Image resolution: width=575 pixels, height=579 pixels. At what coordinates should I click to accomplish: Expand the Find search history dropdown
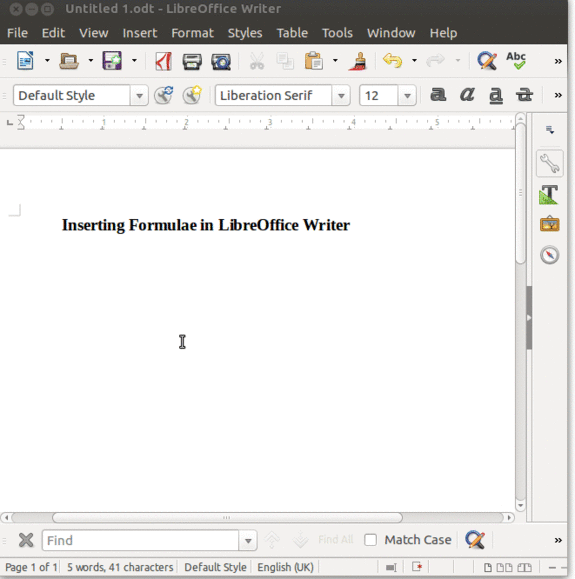pyautogui.click(x=248, y=541)
